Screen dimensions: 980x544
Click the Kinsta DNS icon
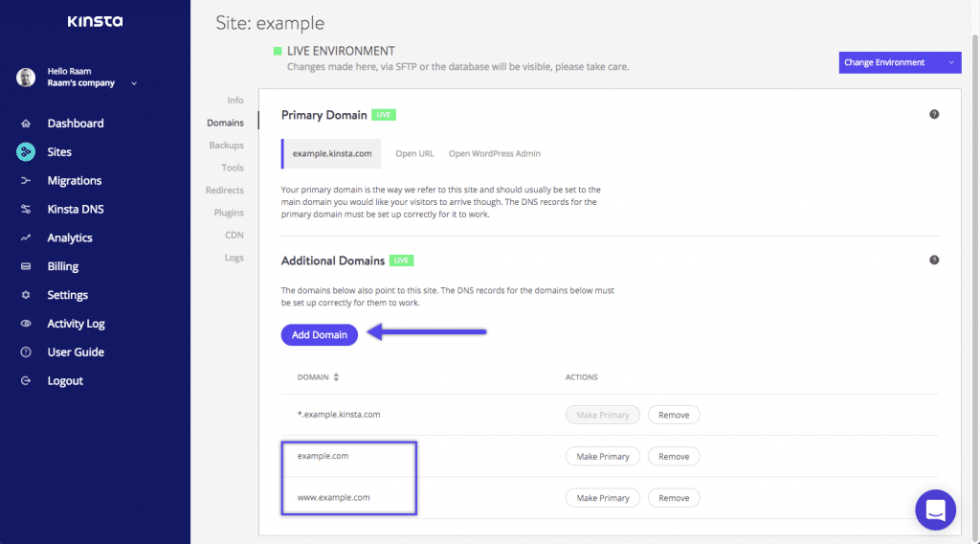click(26, 210)
